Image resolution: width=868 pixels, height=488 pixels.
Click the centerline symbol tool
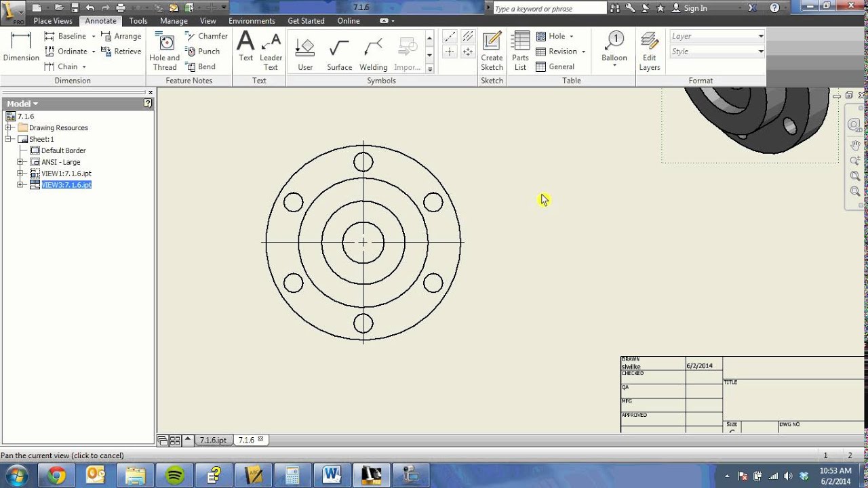(x=449, y=37)
